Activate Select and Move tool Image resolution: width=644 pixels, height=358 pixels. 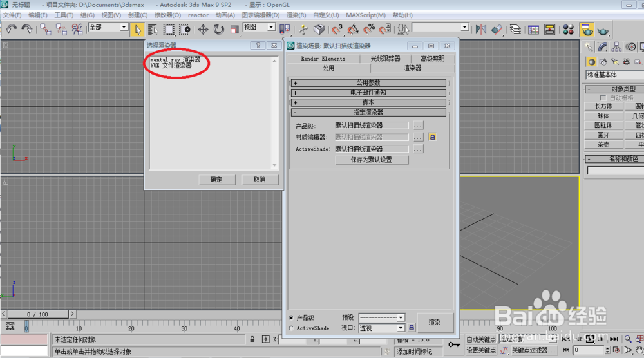[203, 30]
